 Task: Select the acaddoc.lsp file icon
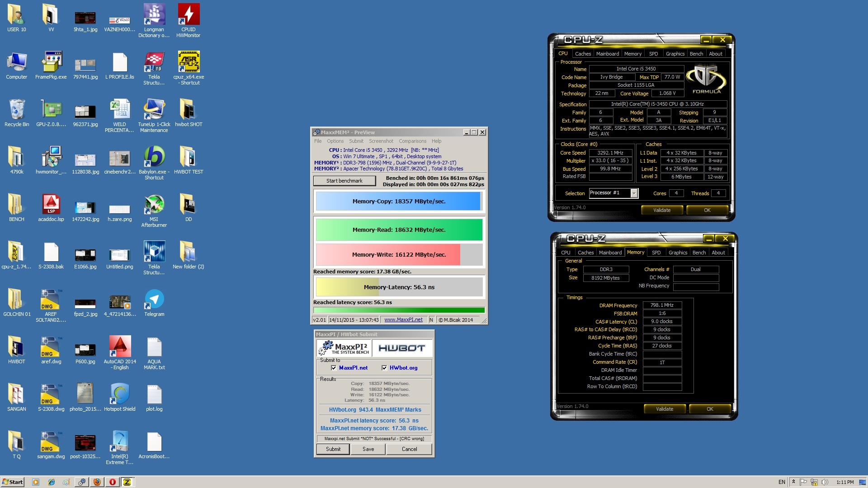[51, 208]
